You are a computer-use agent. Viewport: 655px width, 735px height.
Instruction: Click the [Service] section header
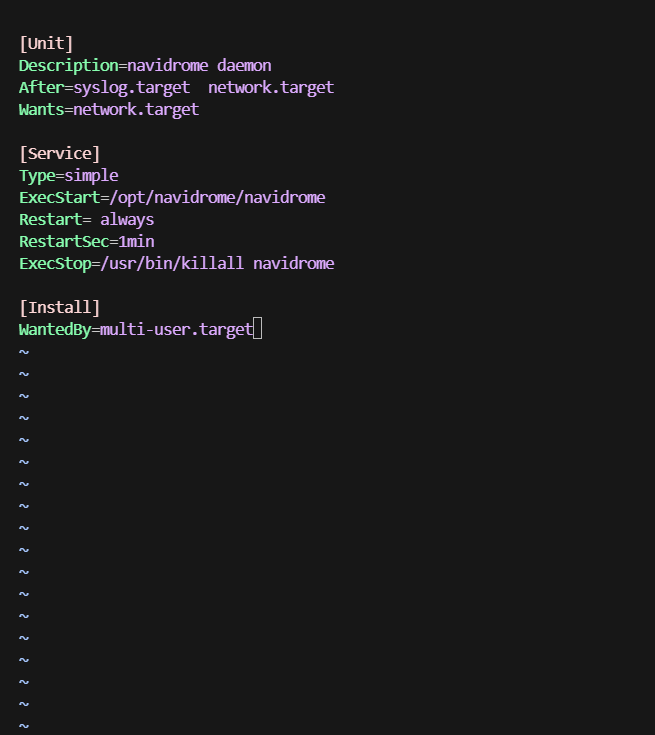pos(59,153)
